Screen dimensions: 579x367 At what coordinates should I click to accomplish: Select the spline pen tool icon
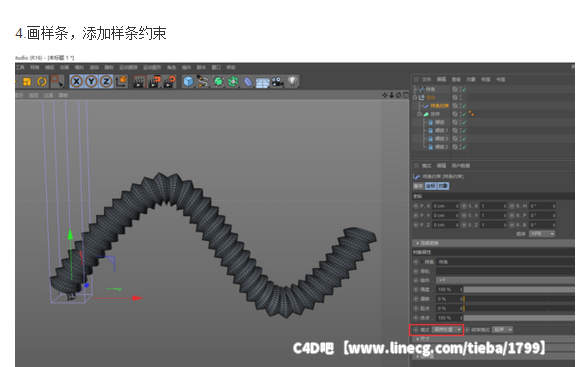(x=203, y=82)
